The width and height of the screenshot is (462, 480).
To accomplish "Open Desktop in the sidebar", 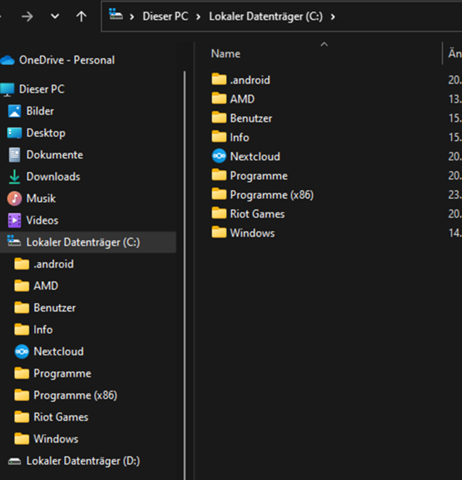I will [x=46, y=133].
